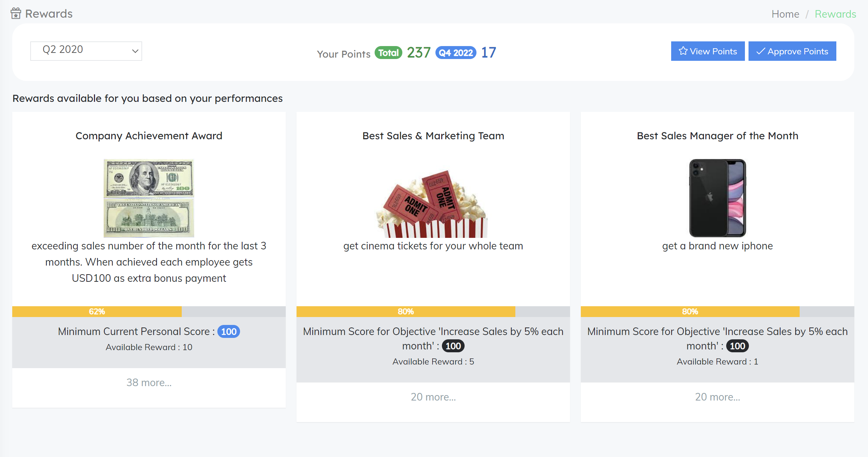
Task: Expand 38 more on Company Achievement Award
Action: [149, 383]
